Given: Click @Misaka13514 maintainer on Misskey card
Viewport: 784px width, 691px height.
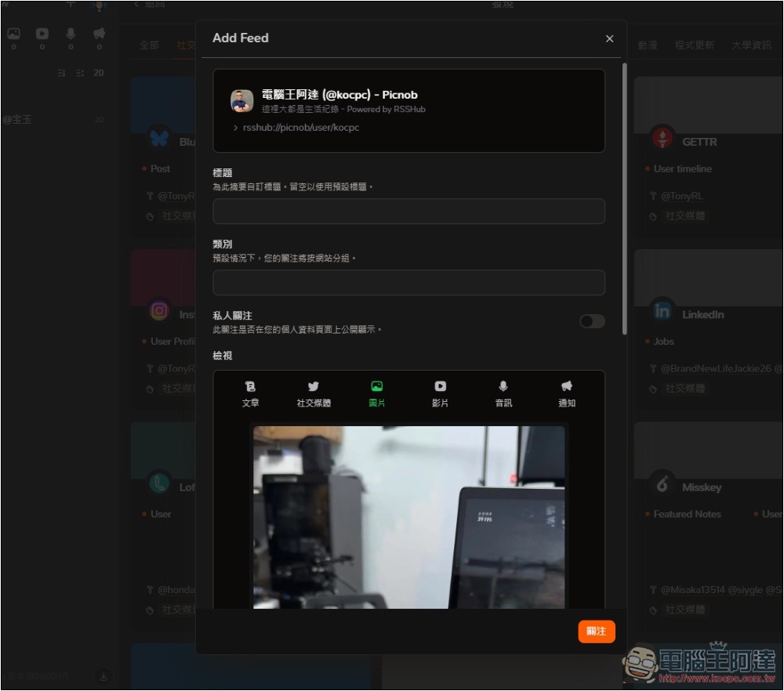Looking at the screenshot, I should (x=692, y=590).
